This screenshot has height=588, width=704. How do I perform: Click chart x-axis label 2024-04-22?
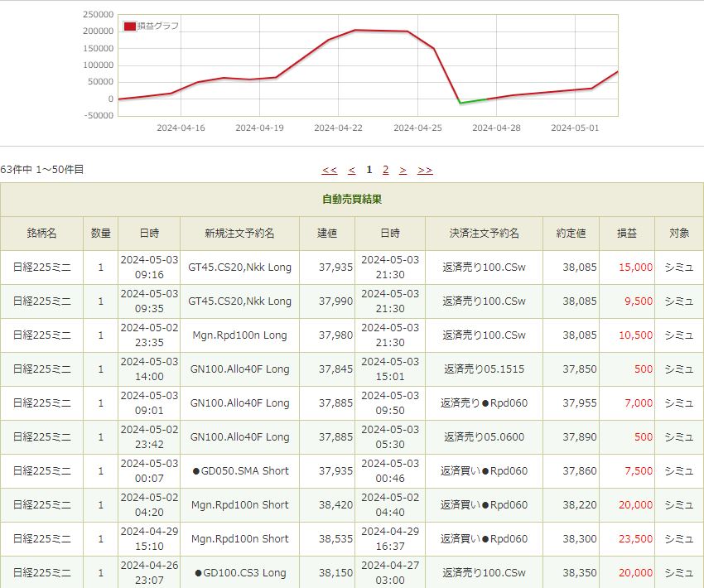point(338,128)
